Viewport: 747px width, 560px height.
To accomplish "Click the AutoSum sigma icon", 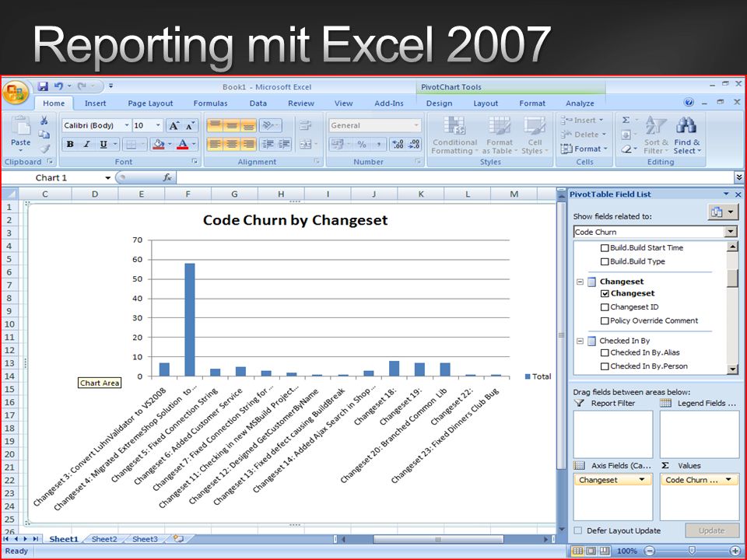I will (x=626, y=120).
